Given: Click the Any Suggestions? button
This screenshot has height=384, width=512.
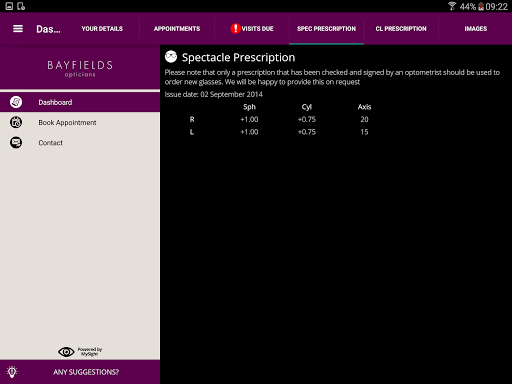Looking at the screenshot, I should tap(80, 372).
